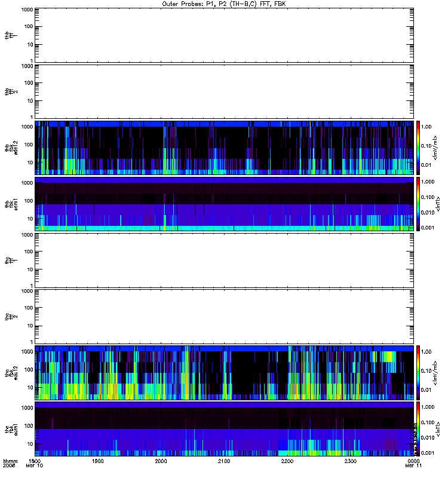
Task: Click '0.001' on the thb scm1 color bar
Action: [428, 228]
